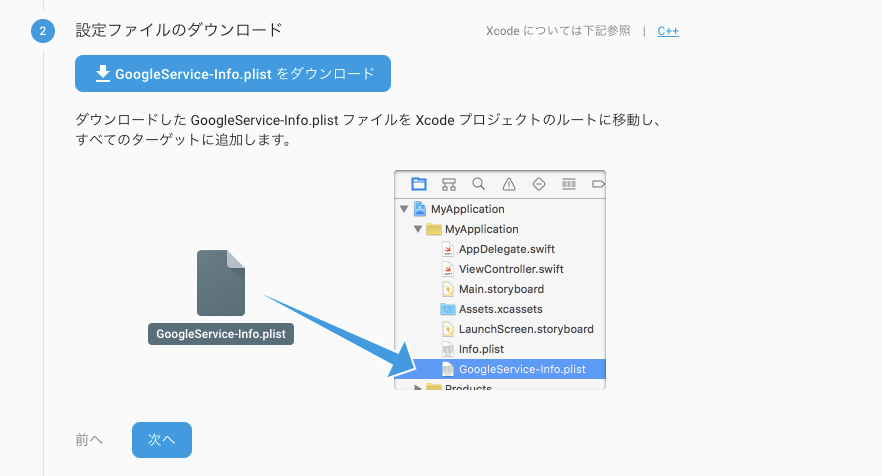This screenshot has height=476, width=882.
Task: Open the Symbol navigator hierarchy icon
Action: [448, 184]
